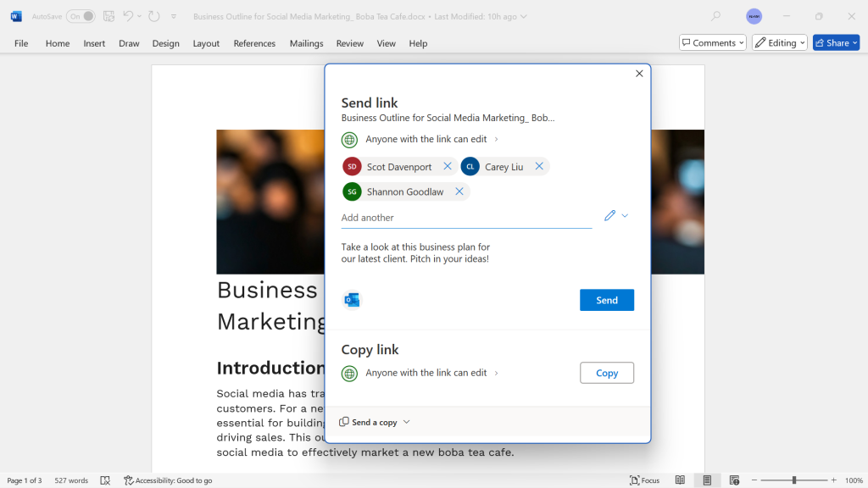The width and height of the screenshot is (868, 488).
Task: Click the globe icon under Send link
Action: point(349,140)
